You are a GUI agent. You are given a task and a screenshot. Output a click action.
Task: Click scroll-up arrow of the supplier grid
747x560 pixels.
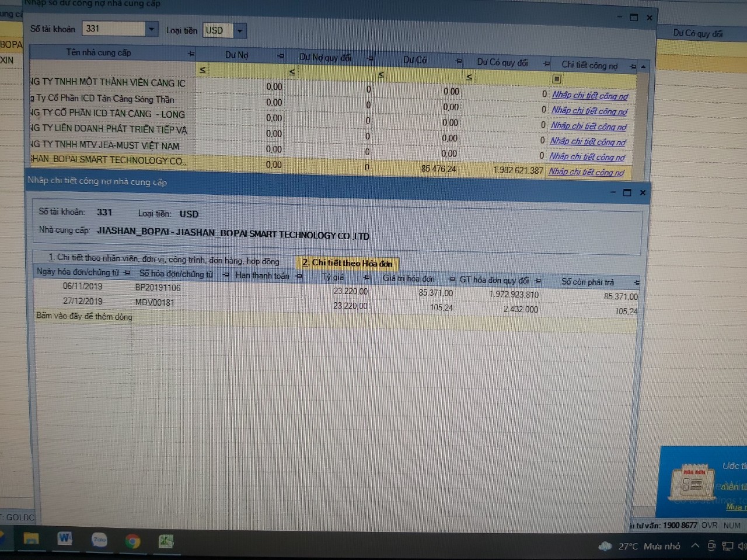point(643,68)
